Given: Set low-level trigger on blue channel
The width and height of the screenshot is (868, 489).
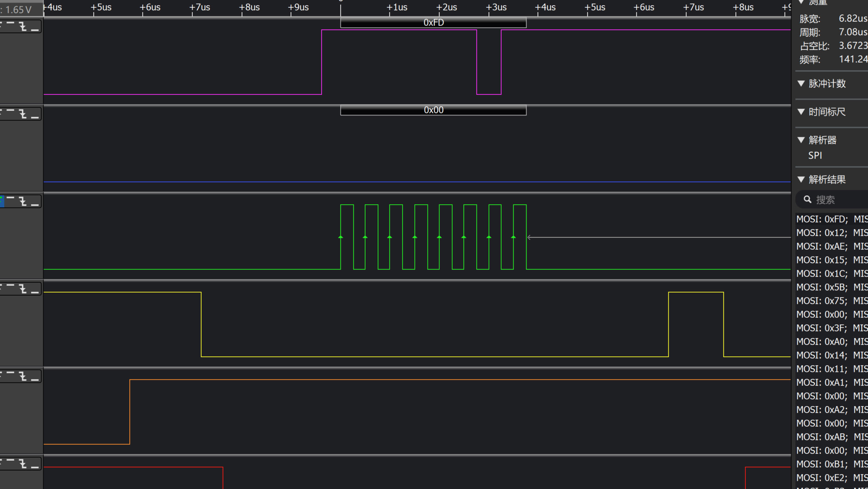Looking at the screenshot, I should [35, 117].
